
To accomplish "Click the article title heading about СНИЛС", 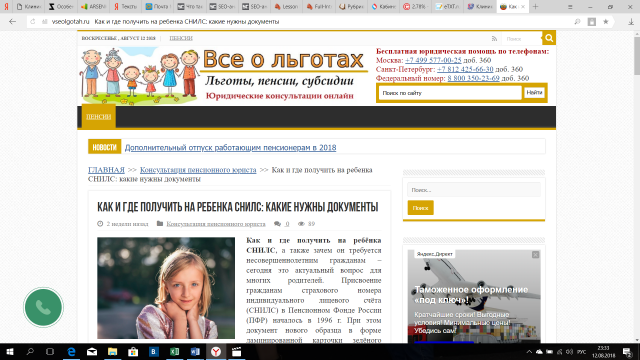I will (238, 207).
